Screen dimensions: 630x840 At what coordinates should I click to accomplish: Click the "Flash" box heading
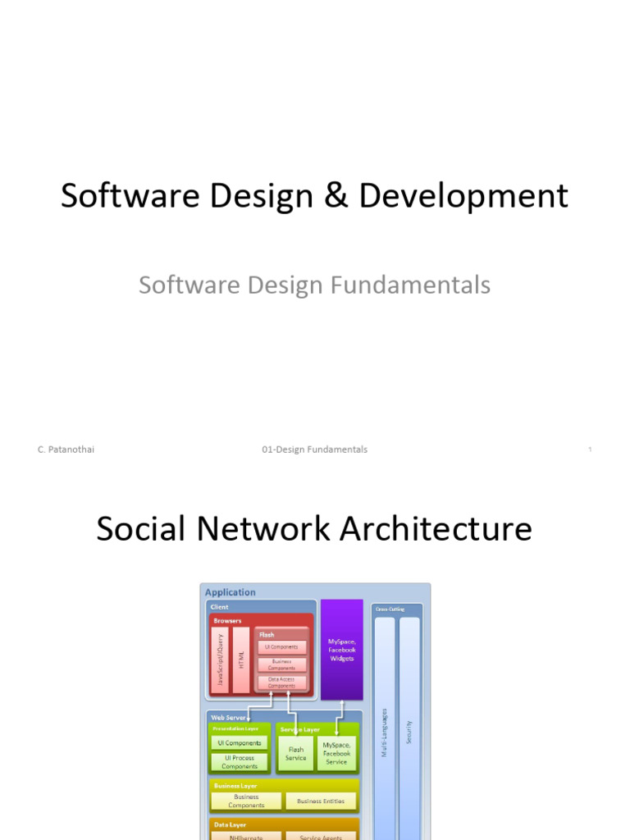[x=267, y=635]
